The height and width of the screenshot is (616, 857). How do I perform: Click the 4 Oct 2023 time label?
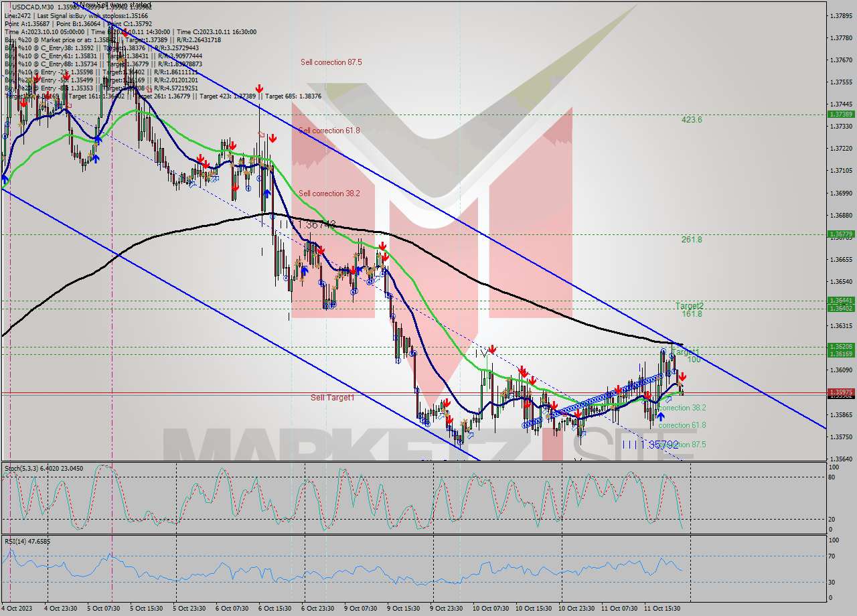tap(17, 609)
